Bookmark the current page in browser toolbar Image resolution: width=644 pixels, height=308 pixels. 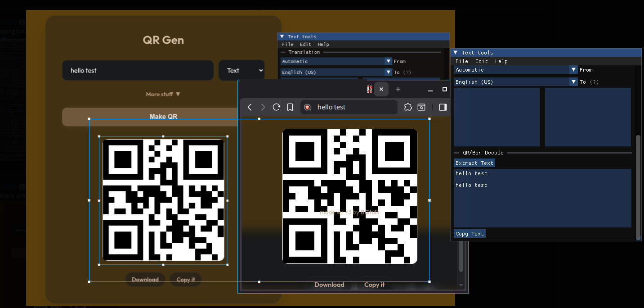[290, 107]
